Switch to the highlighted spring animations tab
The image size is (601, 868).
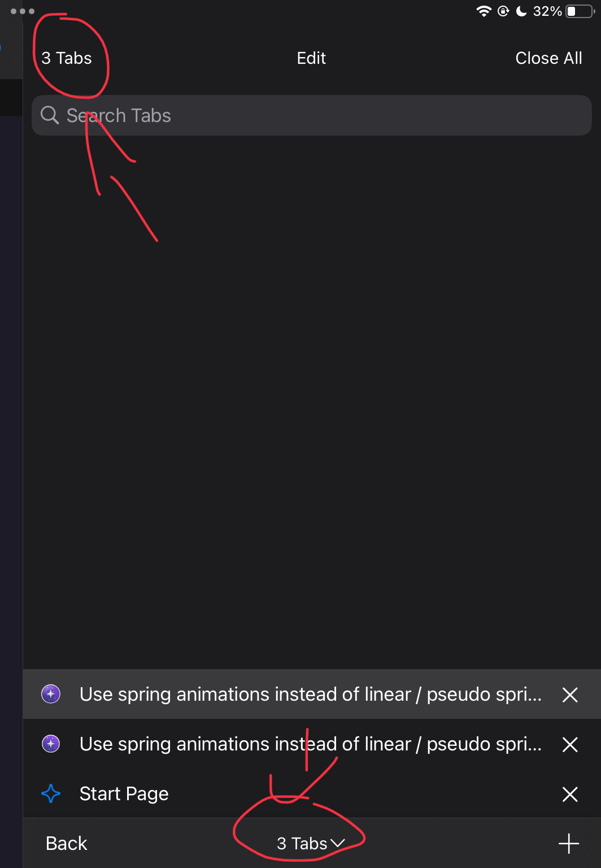click(x=311, y=694)
